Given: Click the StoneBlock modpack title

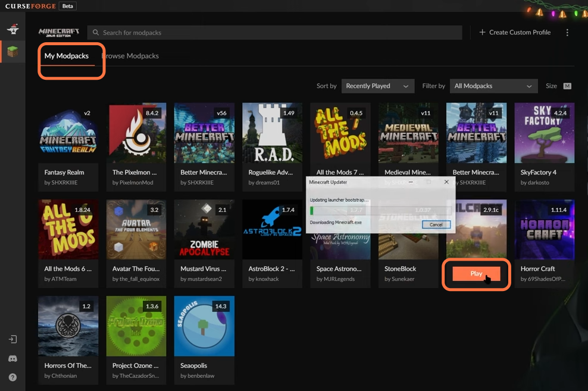Looking at the screenshot, I should click(400, 269).
